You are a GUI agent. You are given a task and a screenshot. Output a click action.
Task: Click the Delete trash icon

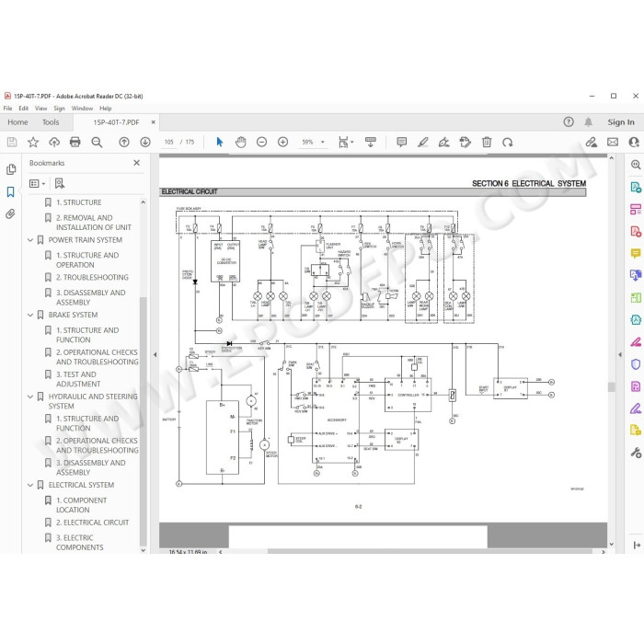point(487,142)
